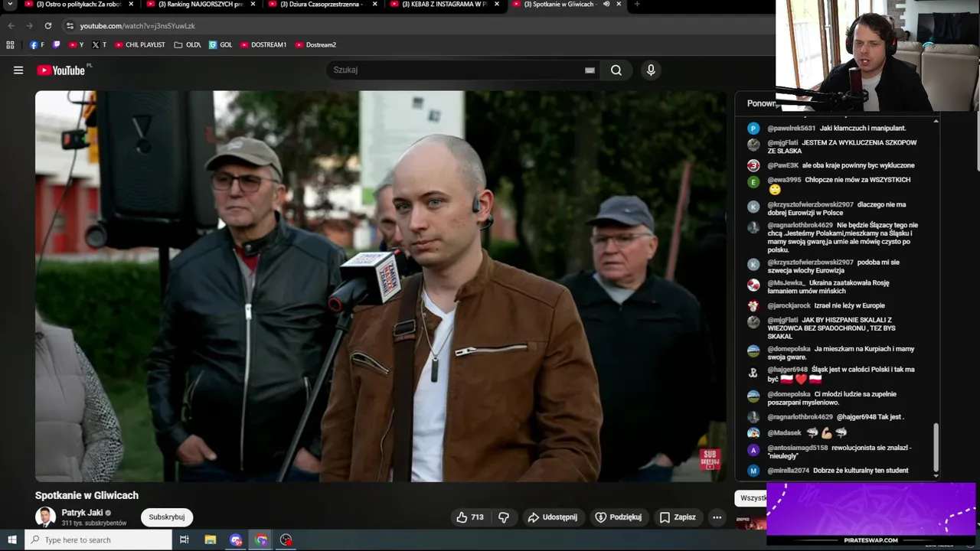Share the video via Udostępnij
Screen dimensions: 980x551
(552, 517)
